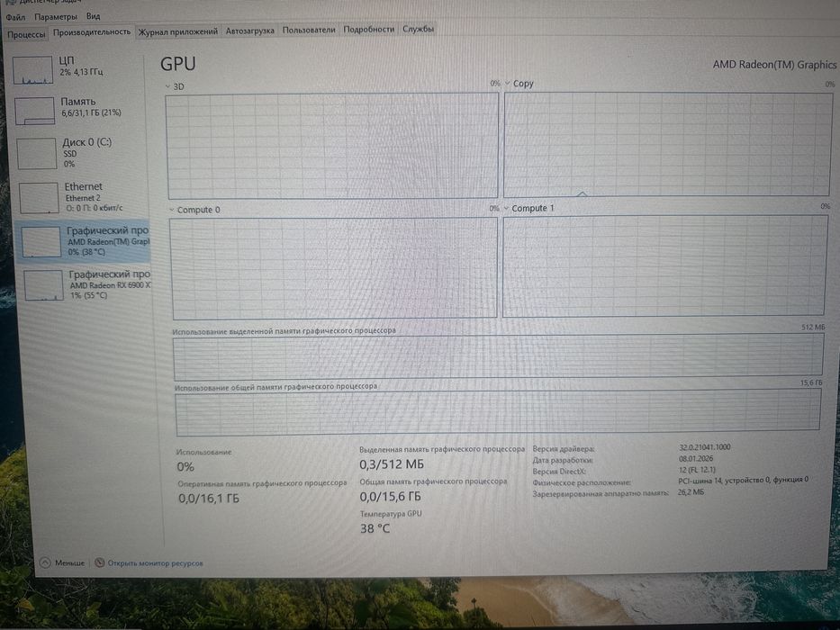Select the Память performance item
This screenshot has height=630, width=840.
tap(77, 111)
